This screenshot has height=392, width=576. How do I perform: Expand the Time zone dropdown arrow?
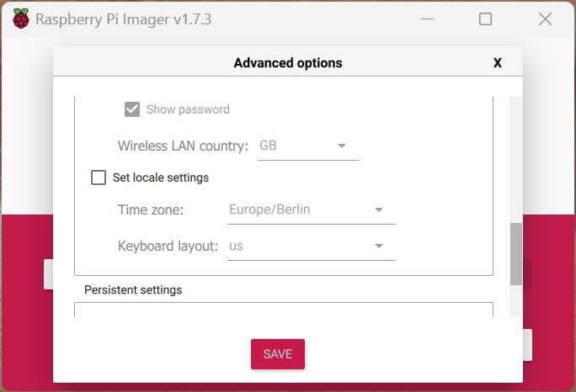pos(379,209)
